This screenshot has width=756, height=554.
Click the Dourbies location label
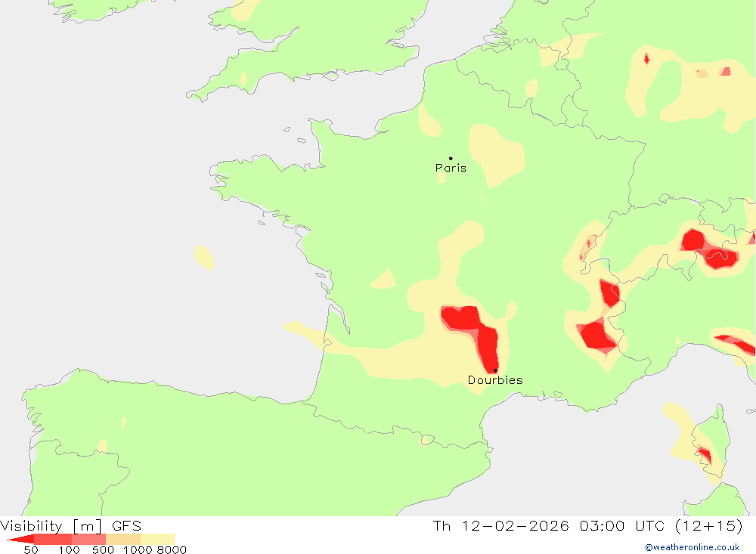pyautogui.click(x=495, y=380)
